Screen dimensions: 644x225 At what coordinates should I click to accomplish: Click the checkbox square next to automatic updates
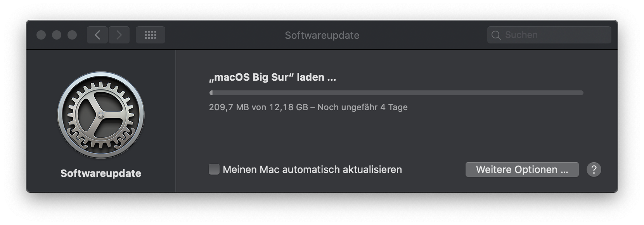[x=214, y=170]
